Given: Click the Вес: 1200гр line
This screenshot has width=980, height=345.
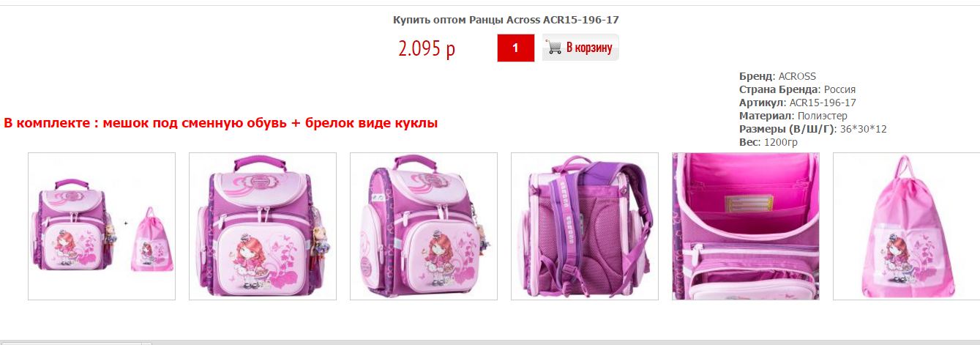Looking at the screenshot, I should coord(768,142).
